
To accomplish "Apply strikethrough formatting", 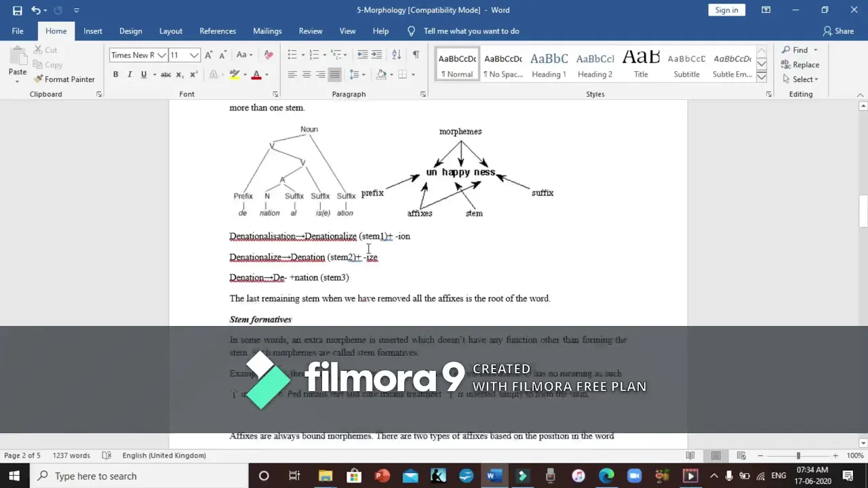I will coord(165,75).
